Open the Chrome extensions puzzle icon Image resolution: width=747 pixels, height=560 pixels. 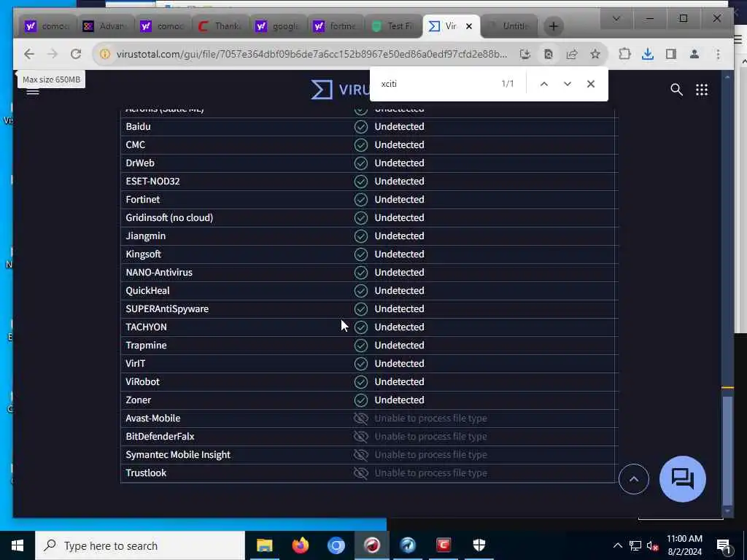[x=624, y=54]
